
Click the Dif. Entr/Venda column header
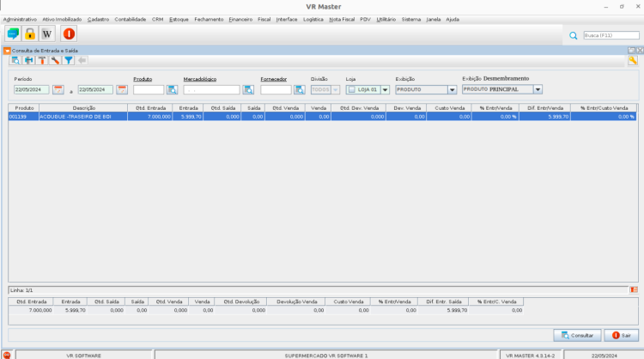click(545, 108)
